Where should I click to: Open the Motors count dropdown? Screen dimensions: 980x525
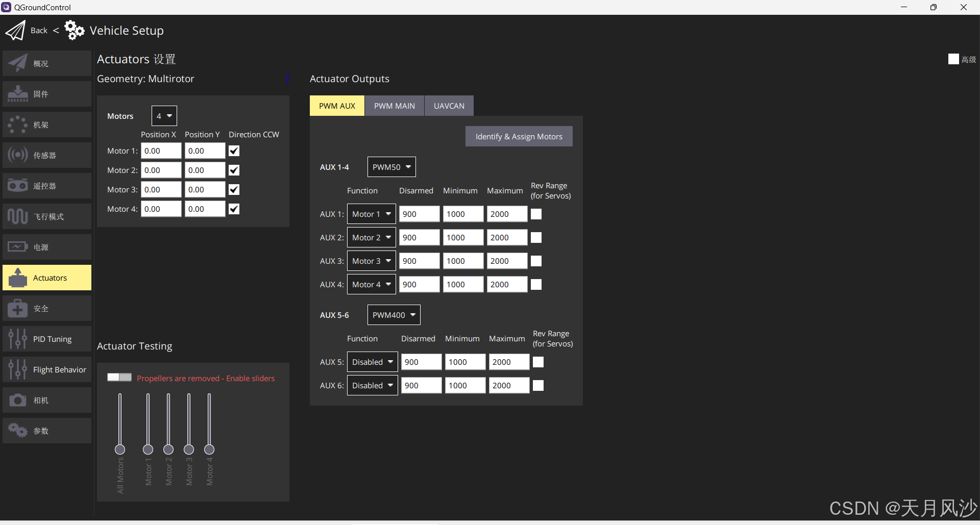163,115
